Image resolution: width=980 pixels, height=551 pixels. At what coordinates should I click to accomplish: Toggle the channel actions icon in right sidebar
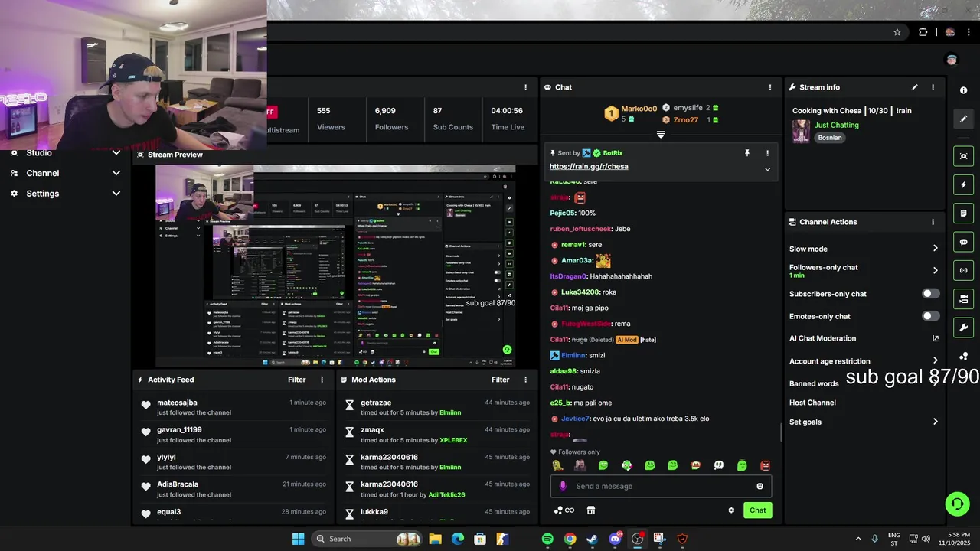pos(963,298)
